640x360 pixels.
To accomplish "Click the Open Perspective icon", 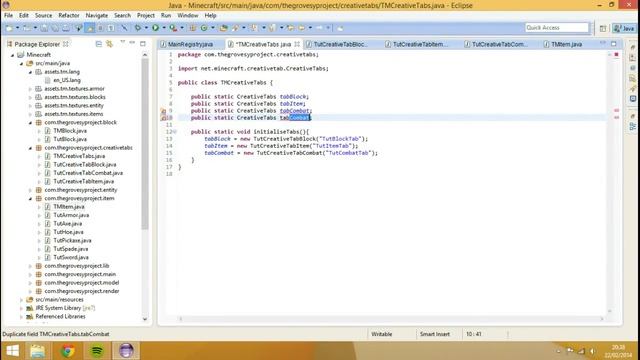I will tap(603, 28).
